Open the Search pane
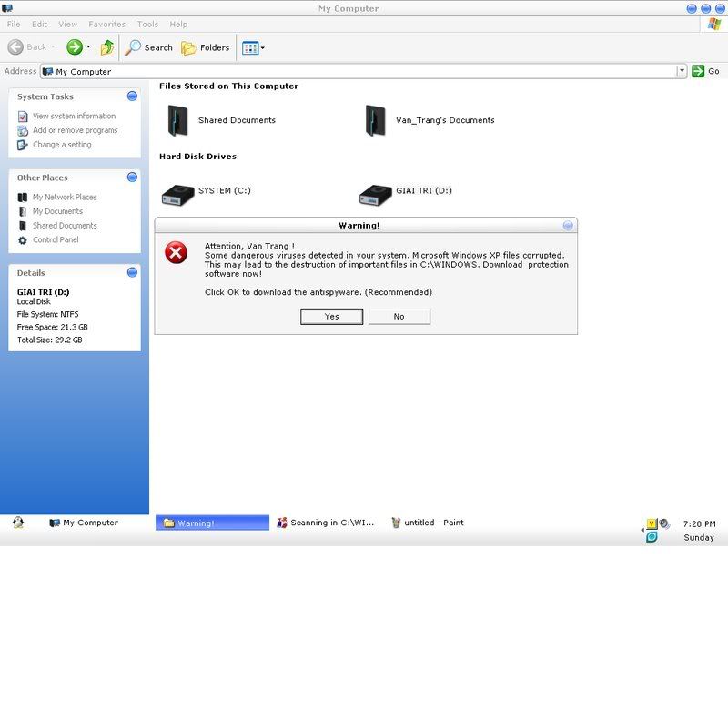 pos(149,47)
